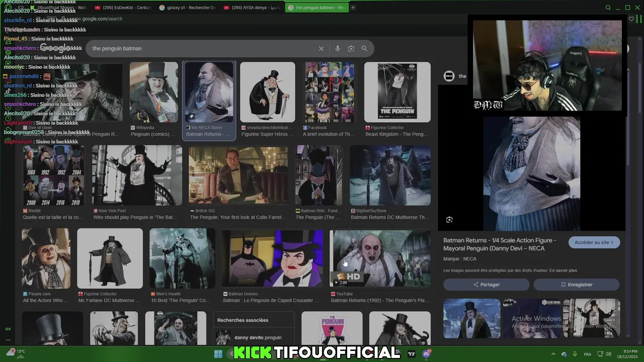Select the NECA Store Batman Returns thumbnail
This screenshot has height=362, width=644.
(x=209, y=92)
